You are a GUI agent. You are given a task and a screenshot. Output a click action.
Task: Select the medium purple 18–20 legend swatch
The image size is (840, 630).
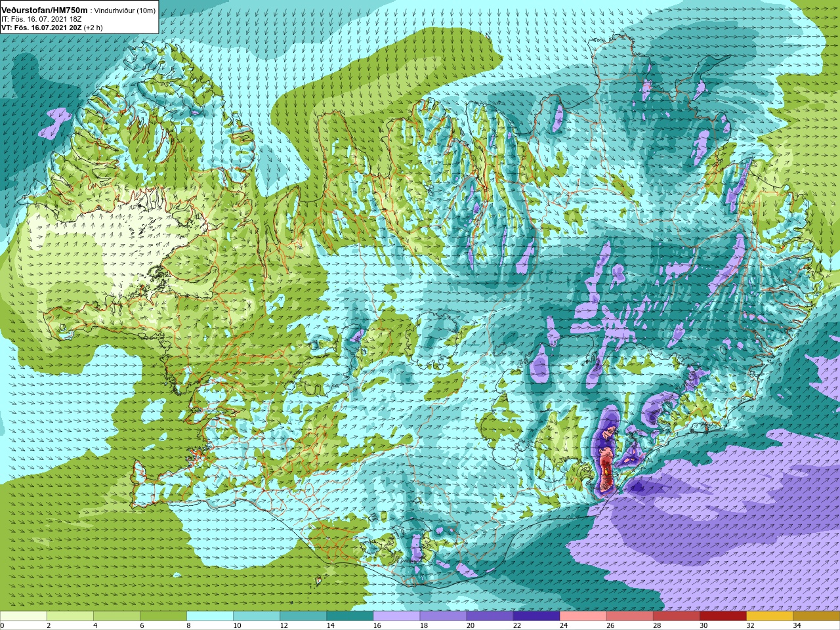442,616
